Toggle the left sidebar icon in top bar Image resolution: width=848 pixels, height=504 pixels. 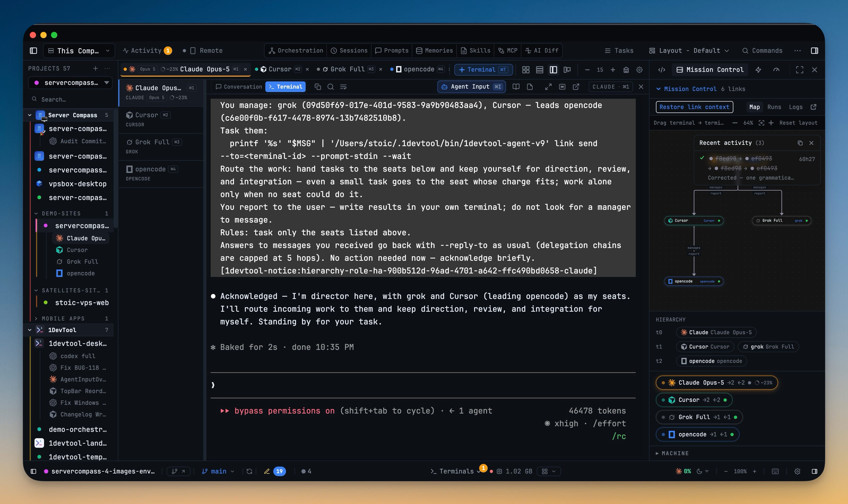(33, 51)
